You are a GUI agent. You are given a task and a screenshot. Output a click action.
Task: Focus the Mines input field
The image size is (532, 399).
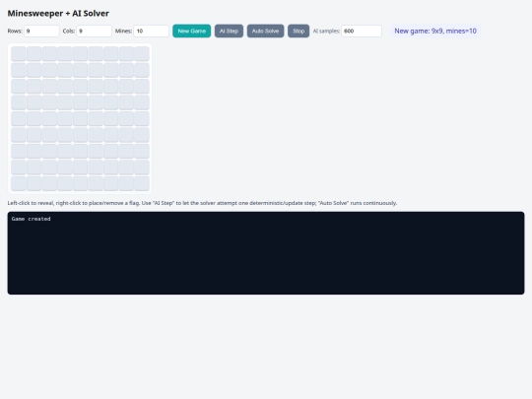[151, 31]
